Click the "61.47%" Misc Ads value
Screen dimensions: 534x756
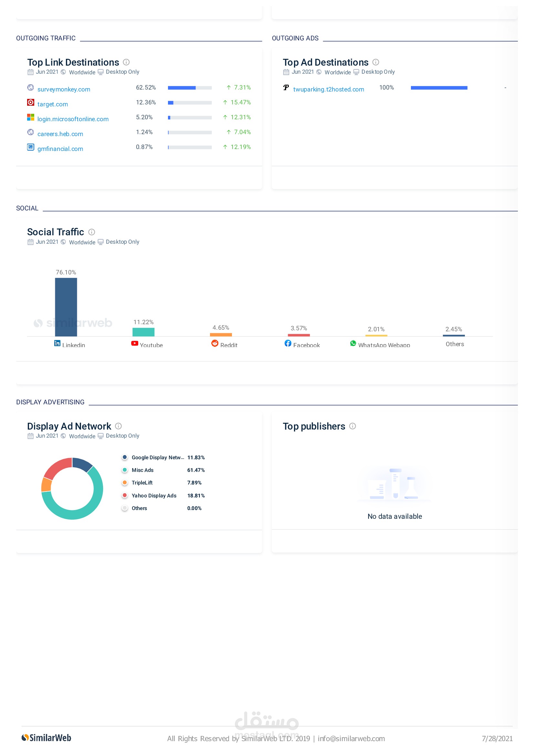pos(196,470)
